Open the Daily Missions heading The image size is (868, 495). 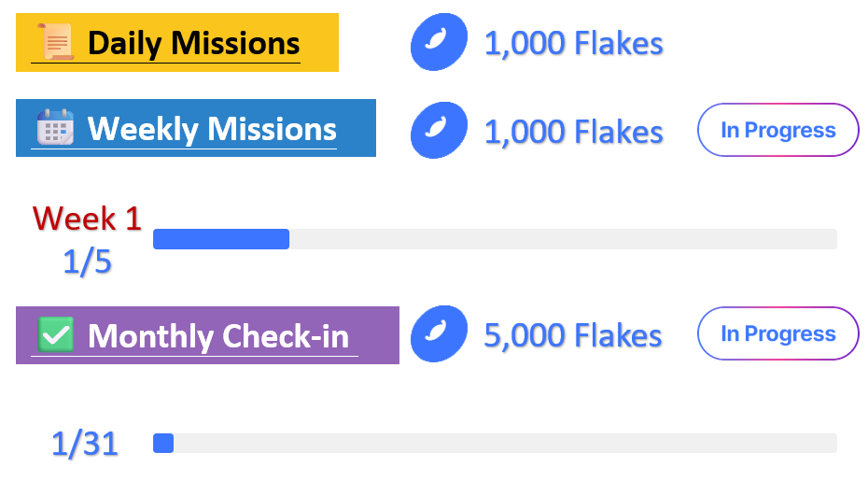193,43
